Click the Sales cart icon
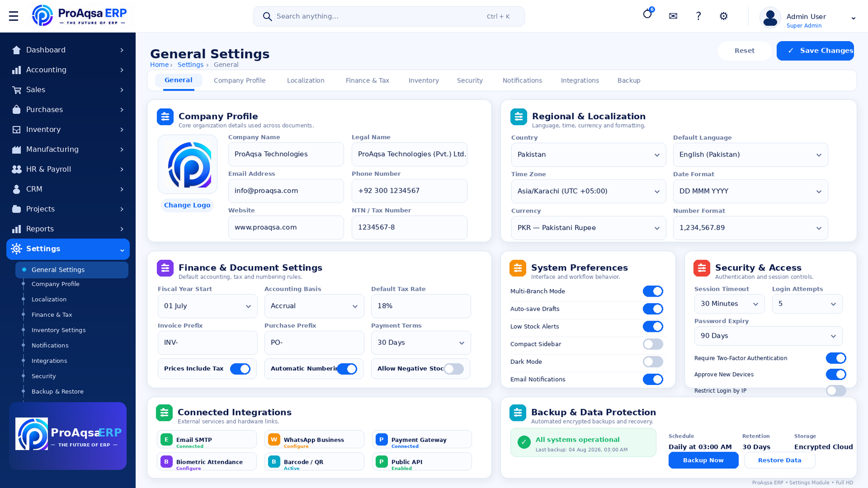868x488 pixels. tap(17, 90)
